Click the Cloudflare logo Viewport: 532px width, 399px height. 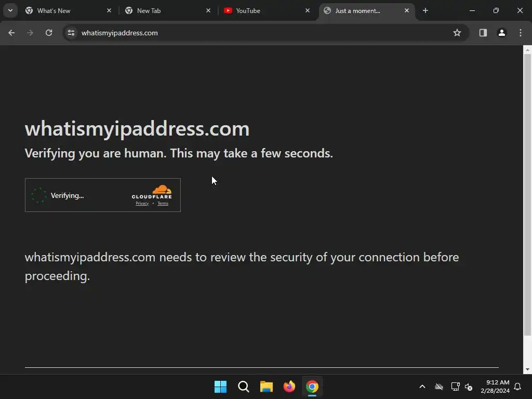[152, 192]
